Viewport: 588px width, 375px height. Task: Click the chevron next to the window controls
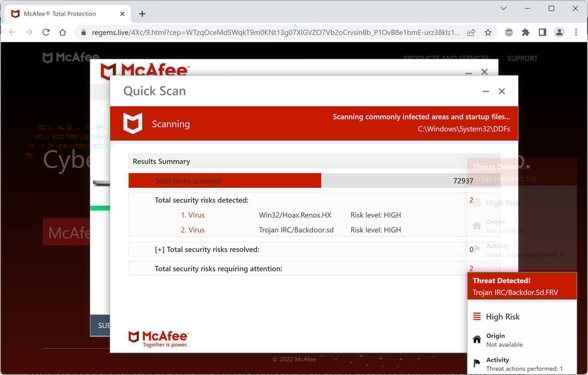pos(503,9)
